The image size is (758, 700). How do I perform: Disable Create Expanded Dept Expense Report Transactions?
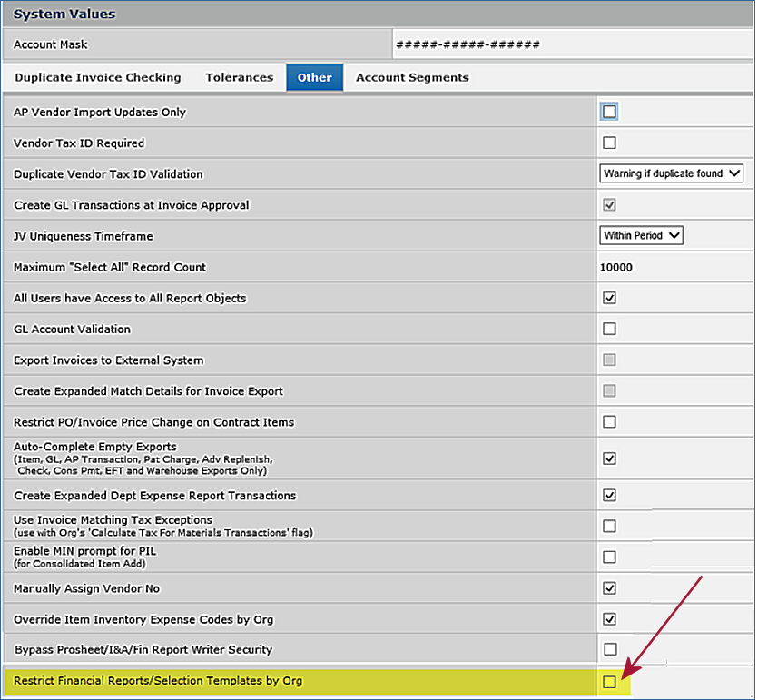tap(609, 496)
